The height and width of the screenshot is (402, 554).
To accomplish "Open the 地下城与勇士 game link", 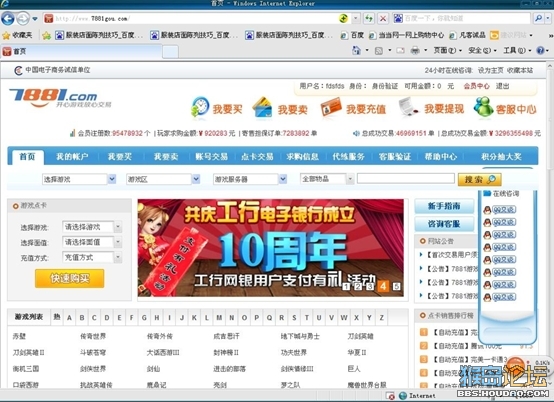I will pos(300,336).
